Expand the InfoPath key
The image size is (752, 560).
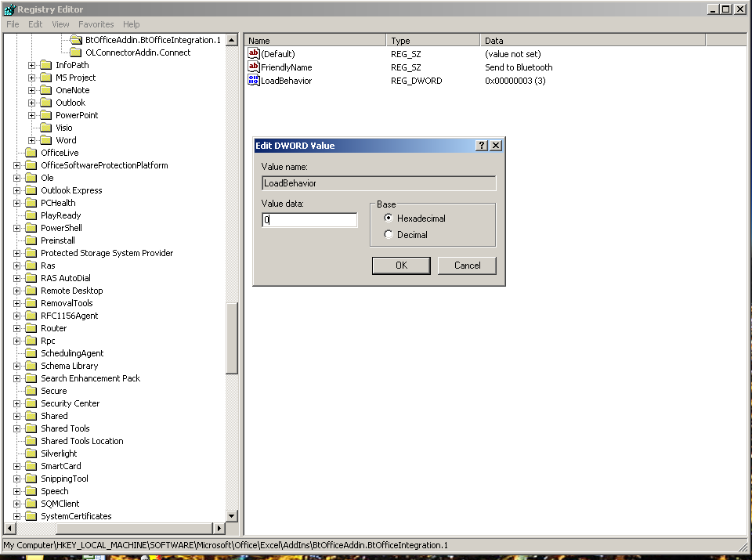pyautogui.click(x=31, y=65)
